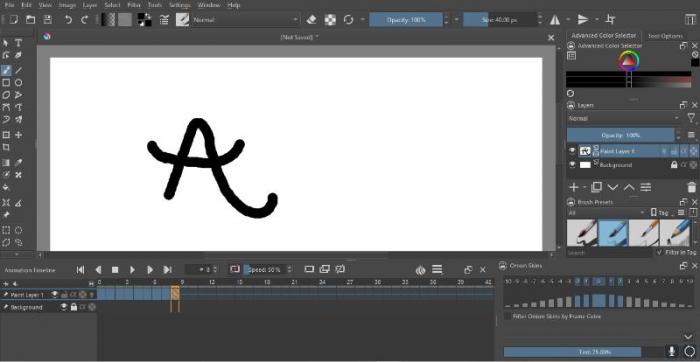
Task: Toggle onion skins from timeline header
Action: coord(421,270)
